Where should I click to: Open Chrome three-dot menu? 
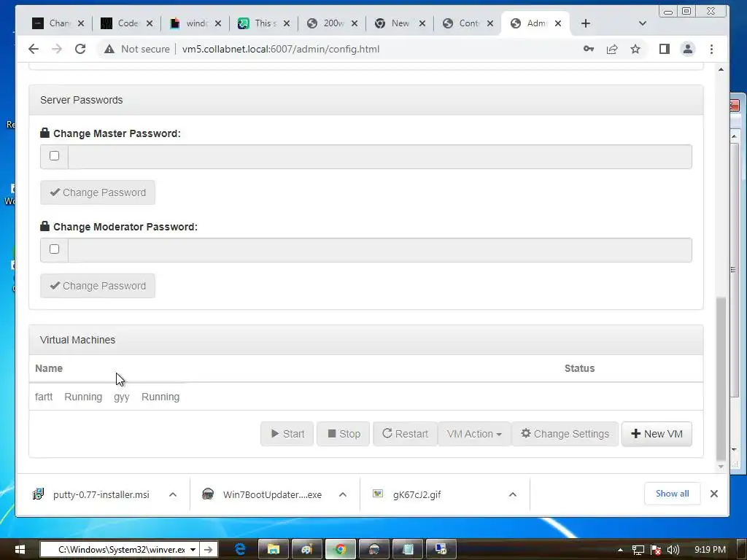tap(711, 49)
